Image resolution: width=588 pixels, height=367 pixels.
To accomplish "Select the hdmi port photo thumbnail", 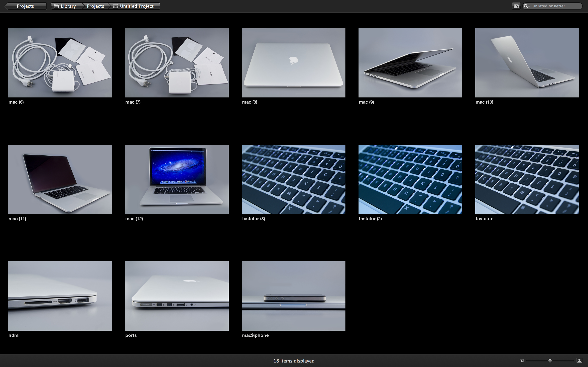I will 60,296.
